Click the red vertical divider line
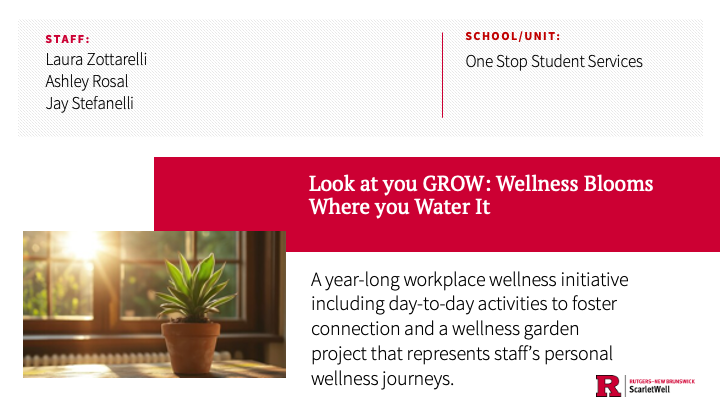 tap(442, 75)
